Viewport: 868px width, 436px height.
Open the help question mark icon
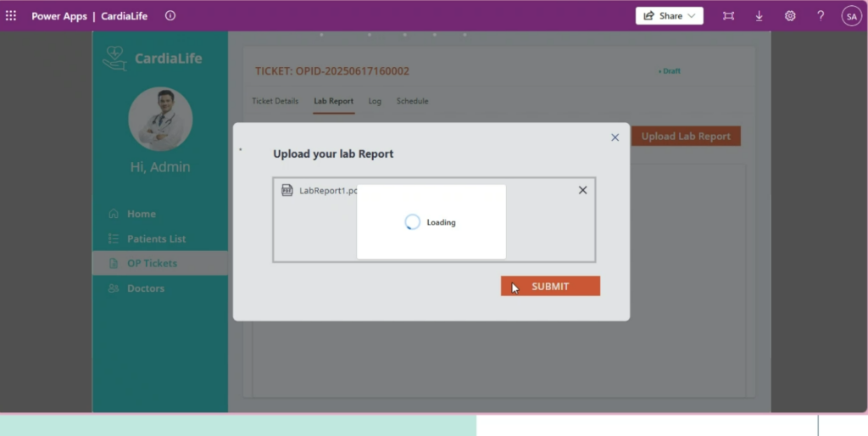[x=821, y=15]
